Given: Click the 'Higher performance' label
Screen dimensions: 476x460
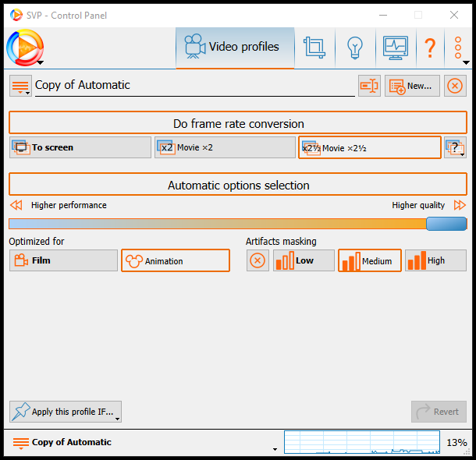Looking at the screenshot, I should tap(69, 205).
